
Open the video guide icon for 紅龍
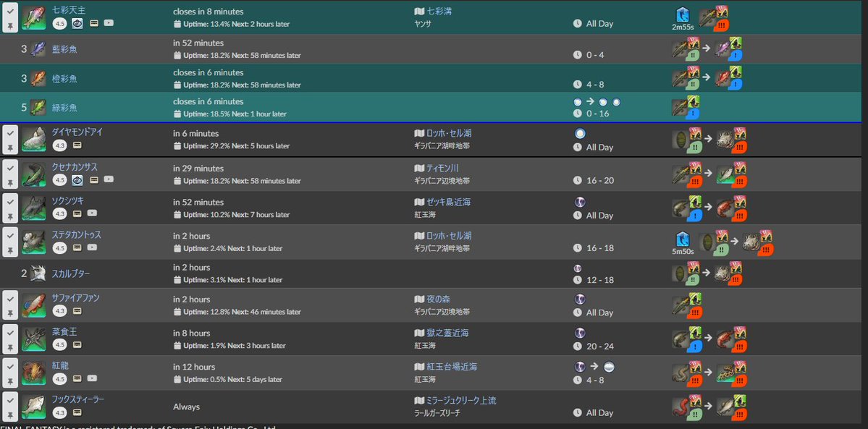click(x=93, y=378)
